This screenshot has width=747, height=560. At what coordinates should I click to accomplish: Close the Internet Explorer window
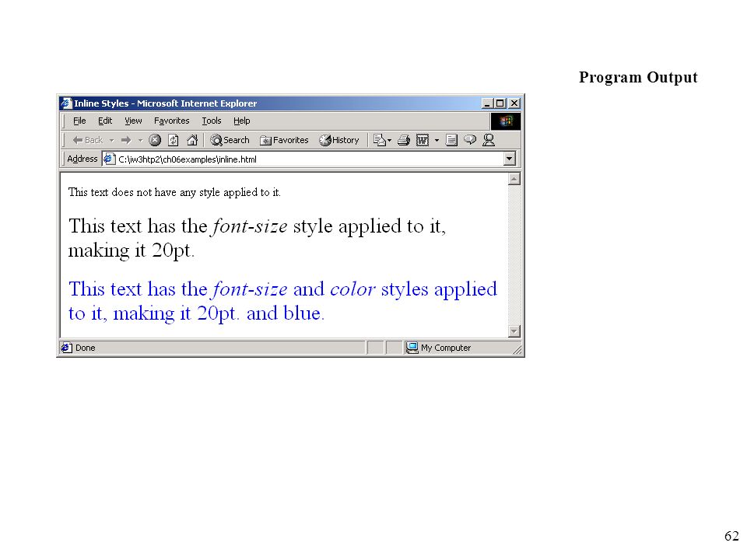(514, 103)
